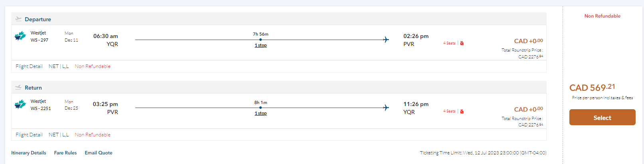
Task: Click the Westjet logo on return flight
Action: [x=20, y=105]
